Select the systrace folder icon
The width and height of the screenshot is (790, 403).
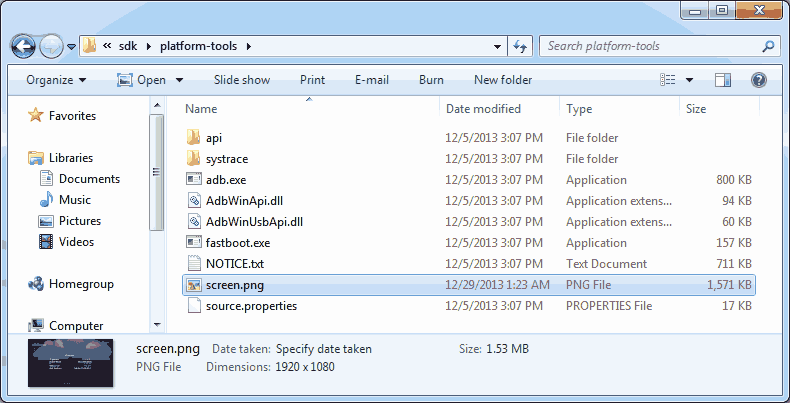coord(193,158)
